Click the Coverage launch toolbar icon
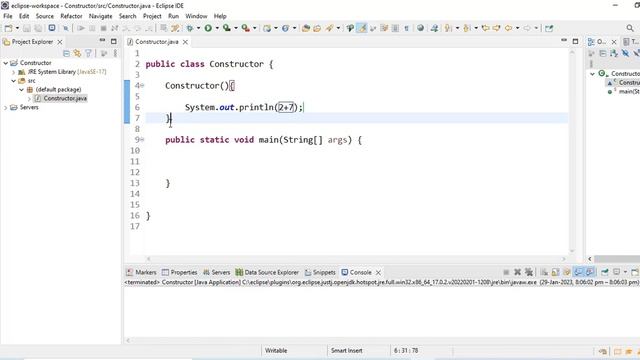 (227, 28)
